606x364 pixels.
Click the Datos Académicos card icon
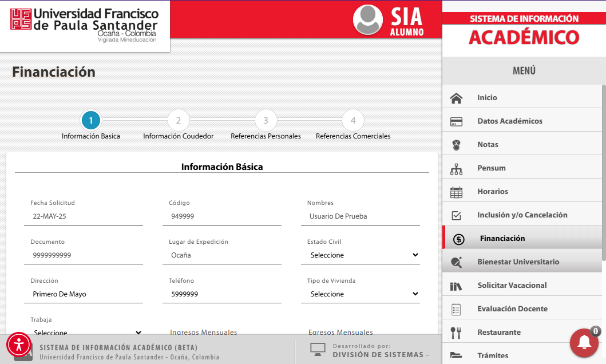click(456, 122)
